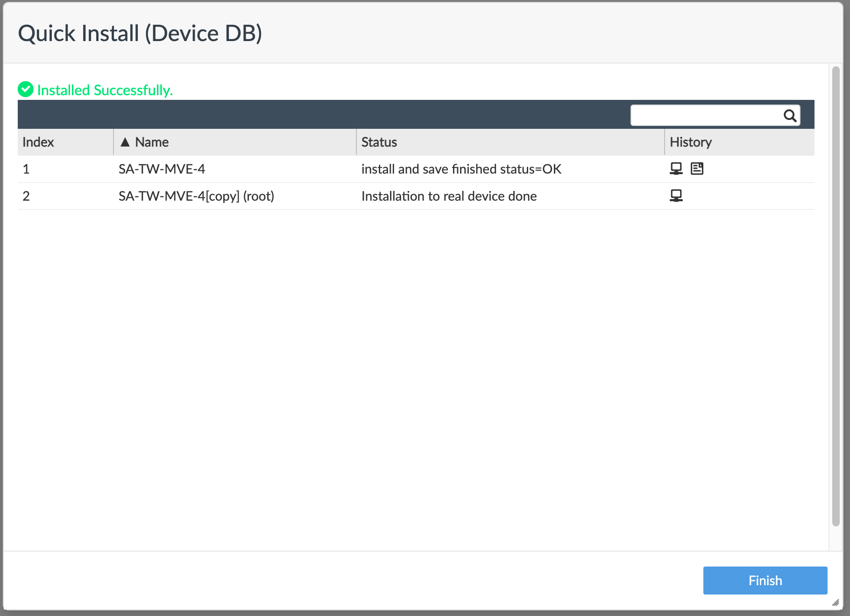This screenshot has width=850, height=616.
Task: Click the Status column header
Action: (379, 142)
